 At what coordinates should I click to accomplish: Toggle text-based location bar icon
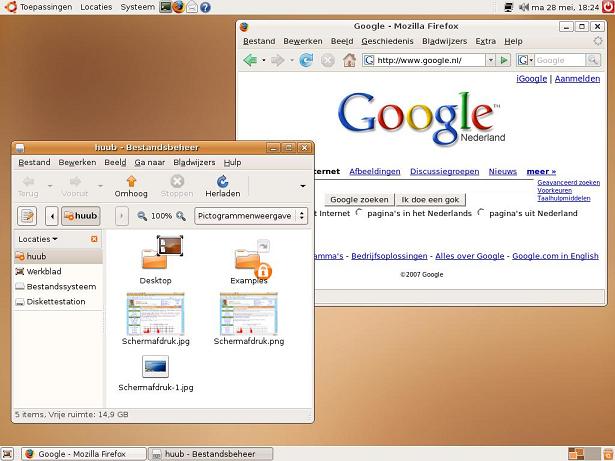coord(27,216)
